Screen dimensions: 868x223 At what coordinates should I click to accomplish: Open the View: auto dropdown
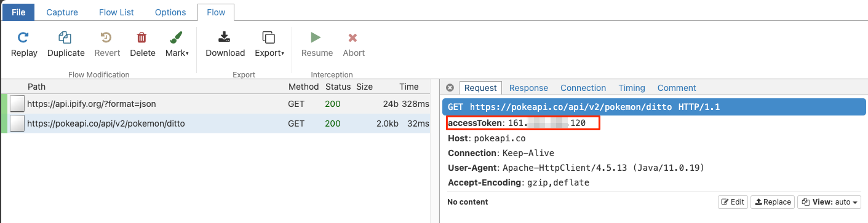tap(829, 201)
